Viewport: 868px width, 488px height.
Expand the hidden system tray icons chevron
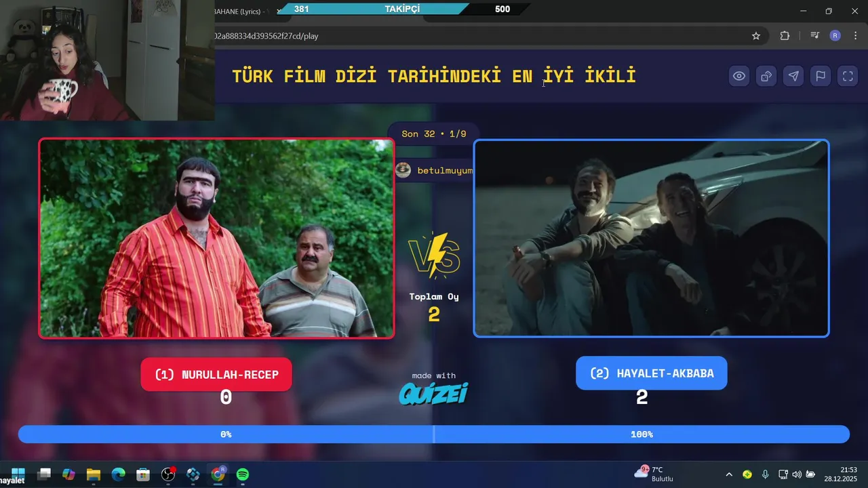[729, 474]
